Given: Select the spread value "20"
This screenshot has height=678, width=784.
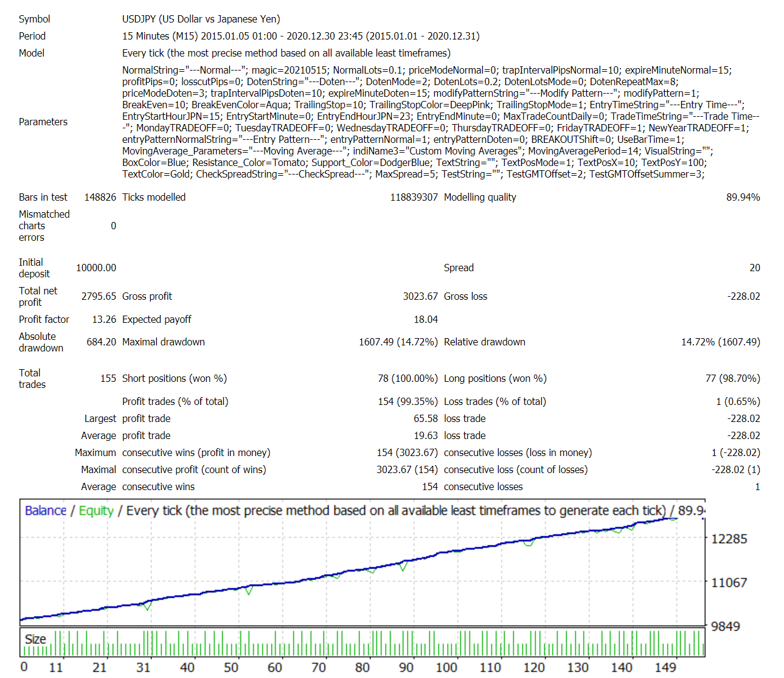Looking at the screenshot, I should point(755,268).
